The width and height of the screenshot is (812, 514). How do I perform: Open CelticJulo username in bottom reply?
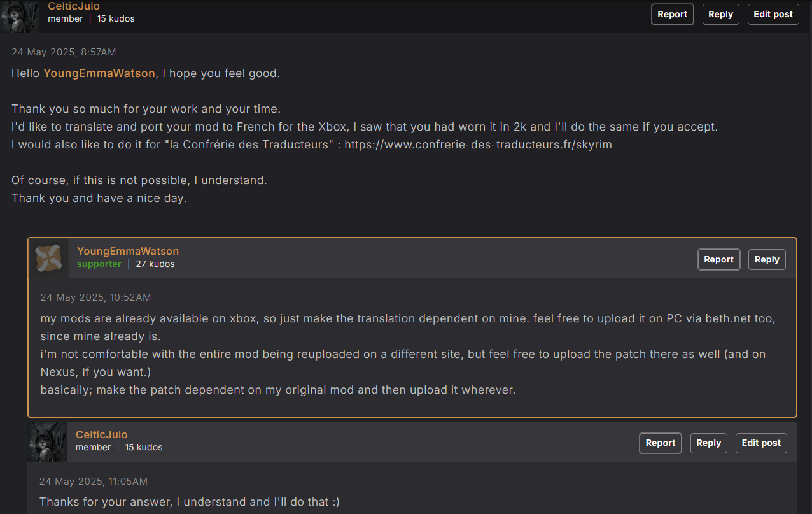click(102, 434)
